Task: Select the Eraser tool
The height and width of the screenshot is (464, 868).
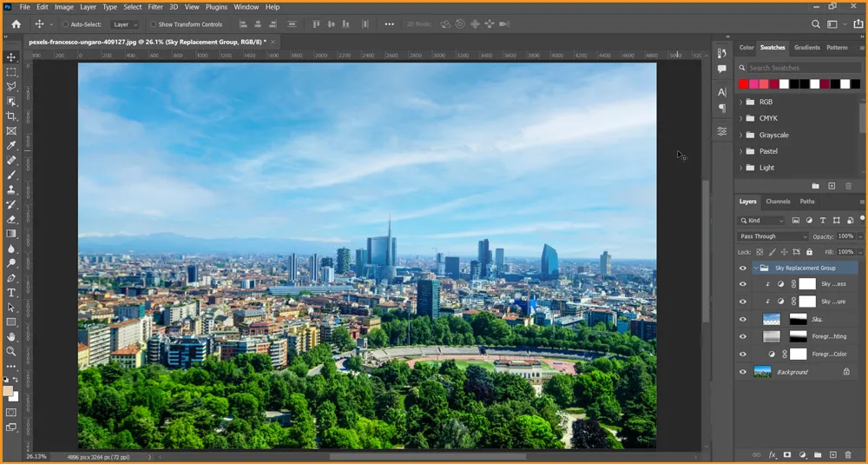Action: (11, 219)
